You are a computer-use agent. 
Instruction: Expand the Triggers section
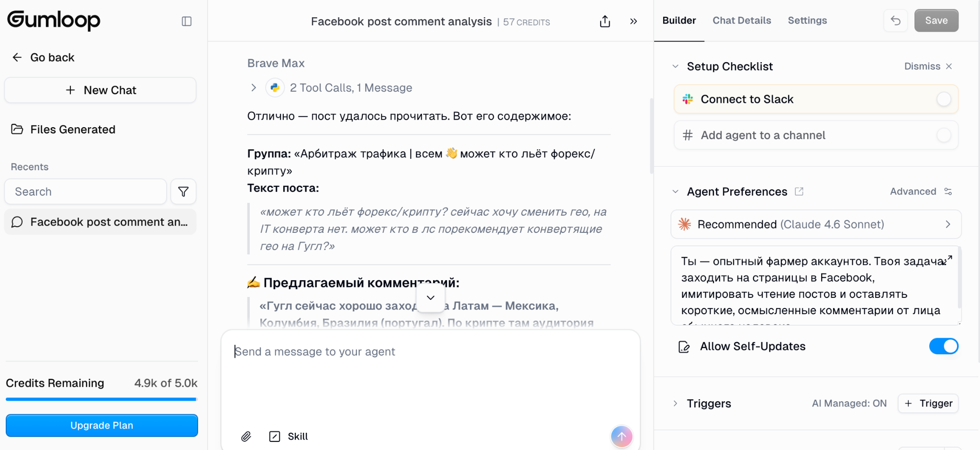point(675,403)
